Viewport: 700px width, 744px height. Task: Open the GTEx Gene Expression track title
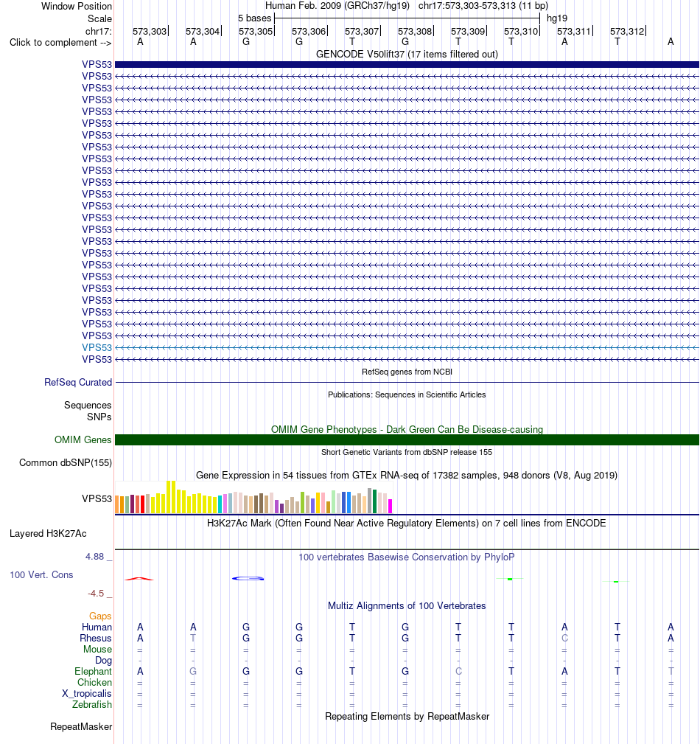(407, 476)
